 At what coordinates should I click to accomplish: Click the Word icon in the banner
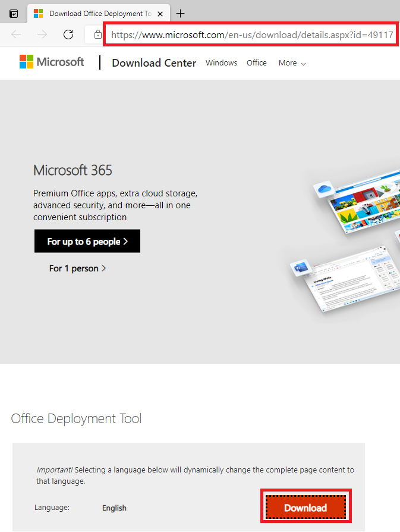[297, 268]
